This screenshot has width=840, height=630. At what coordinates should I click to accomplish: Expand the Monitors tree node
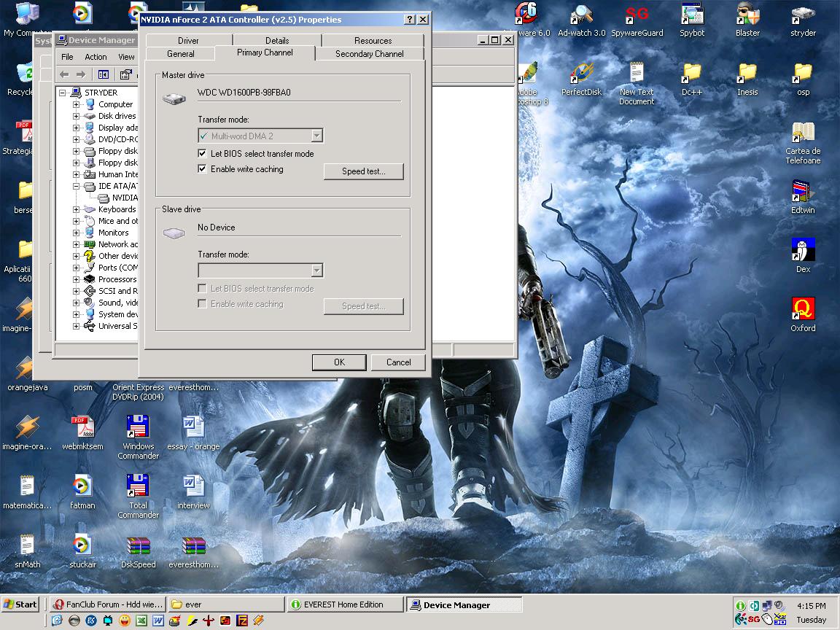click(x=76, y=233)
